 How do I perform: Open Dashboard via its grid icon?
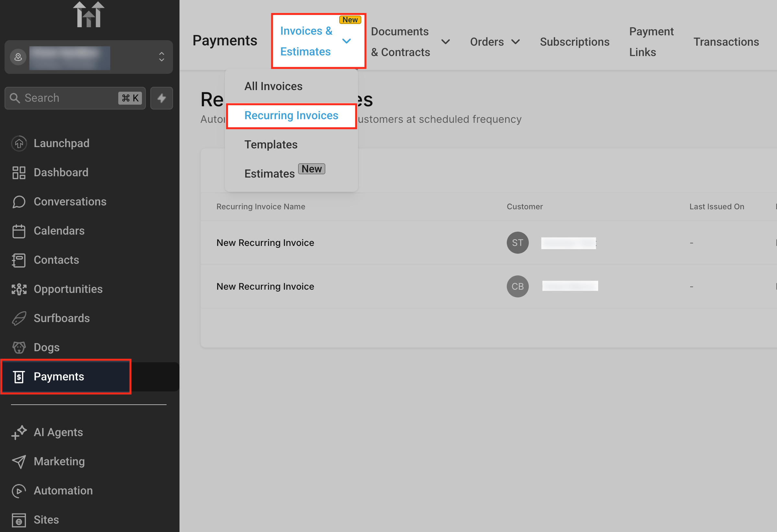tap(19, 173)
